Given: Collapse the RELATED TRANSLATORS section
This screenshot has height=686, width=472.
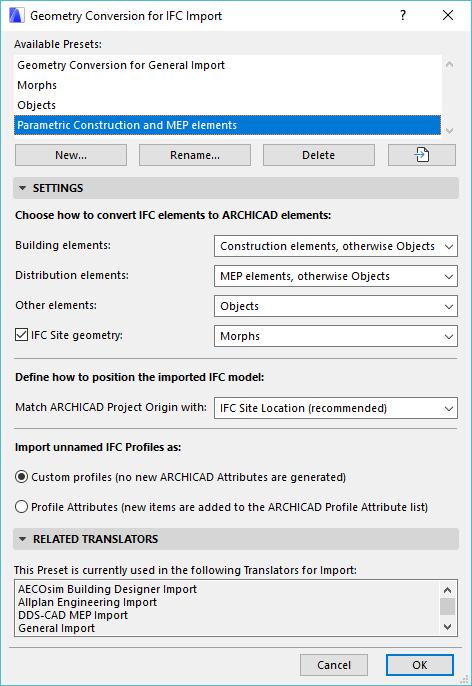Looking at the screenshot, I should click(23, 539).
